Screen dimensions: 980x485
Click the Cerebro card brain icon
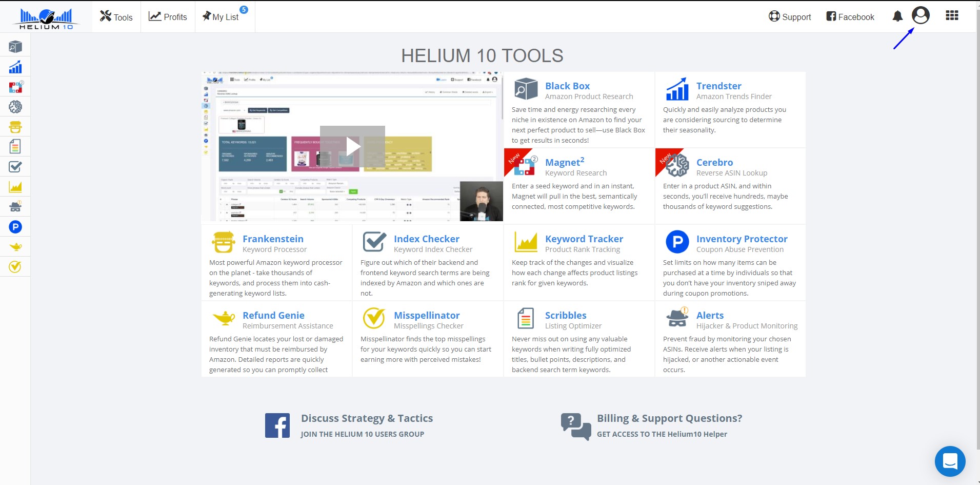coord(677,166)
